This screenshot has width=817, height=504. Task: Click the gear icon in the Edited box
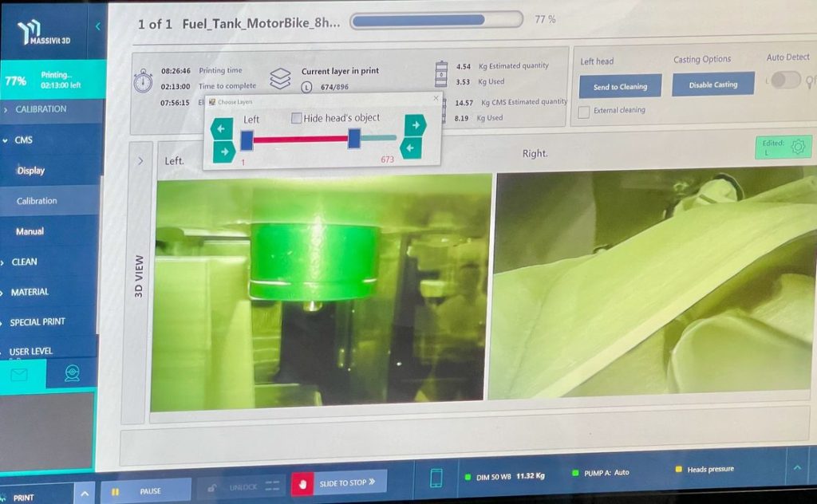point(798,146)
